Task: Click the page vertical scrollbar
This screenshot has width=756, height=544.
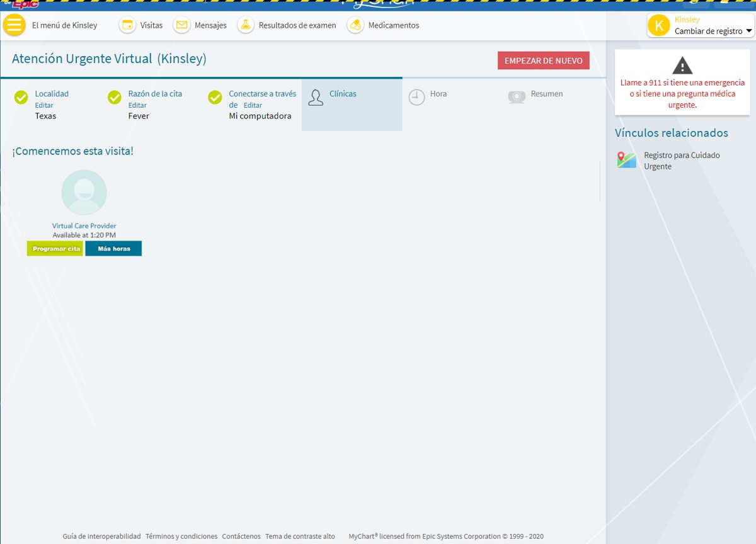Action: [x=600, y=181]
